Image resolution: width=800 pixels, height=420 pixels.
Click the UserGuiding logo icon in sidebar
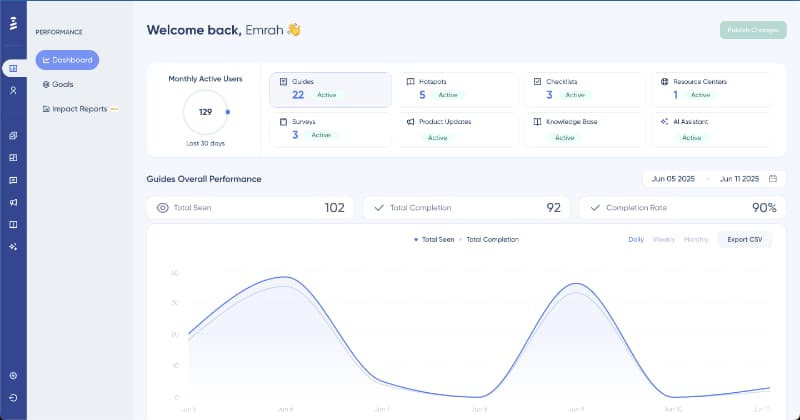click(13, 23)
